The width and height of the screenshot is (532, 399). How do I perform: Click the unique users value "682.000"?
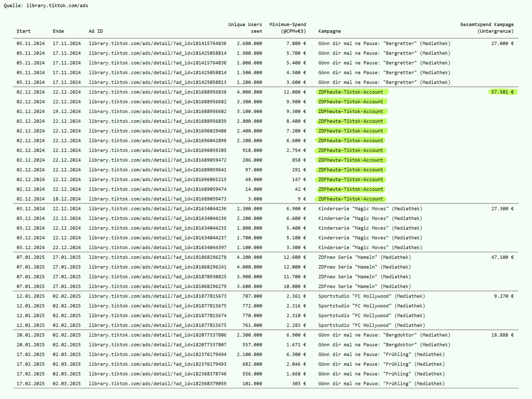[x=252, y=364]
